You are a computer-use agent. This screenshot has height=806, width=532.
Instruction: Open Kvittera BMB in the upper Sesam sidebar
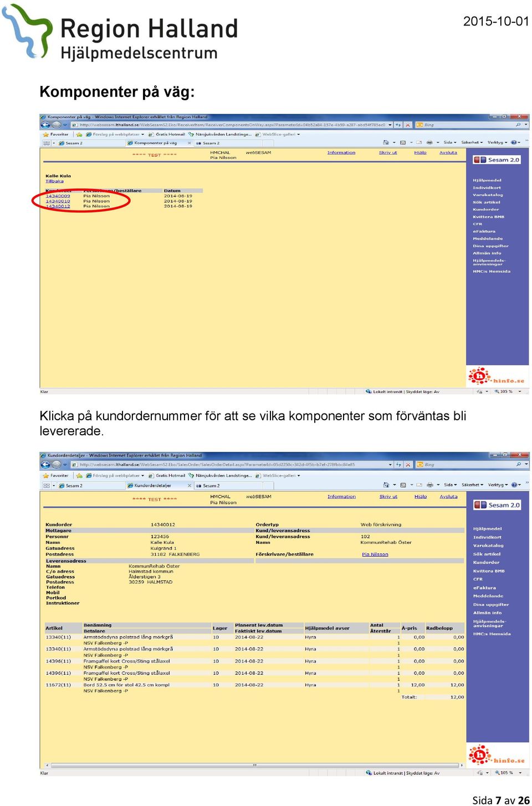[x=488, y=217]
